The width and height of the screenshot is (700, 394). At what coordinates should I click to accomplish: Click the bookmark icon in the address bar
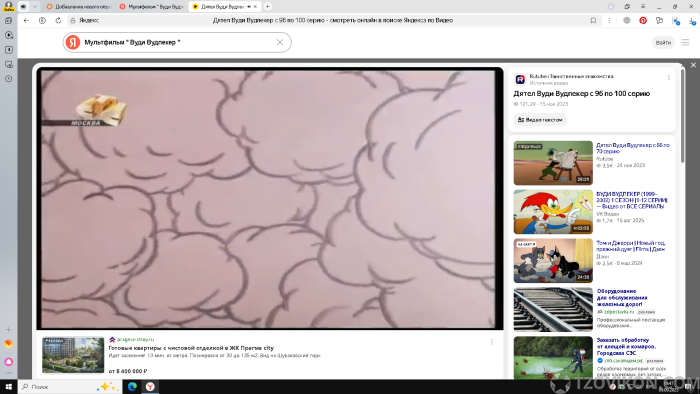pos(593,21)
